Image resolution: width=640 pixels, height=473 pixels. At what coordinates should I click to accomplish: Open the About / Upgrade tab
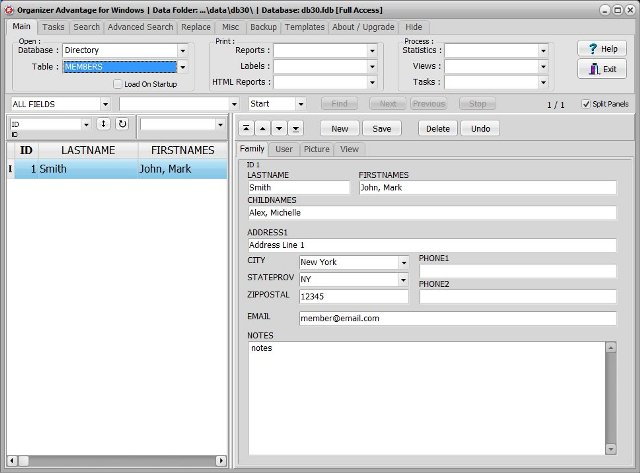click(363, 27)
